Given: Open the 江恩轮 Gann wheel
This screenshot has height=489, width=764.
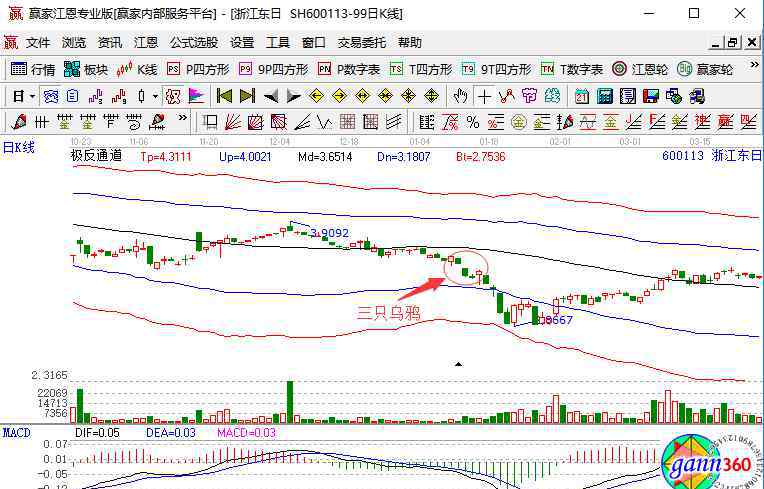Looking at the screenshot, I should coord(640,70).
